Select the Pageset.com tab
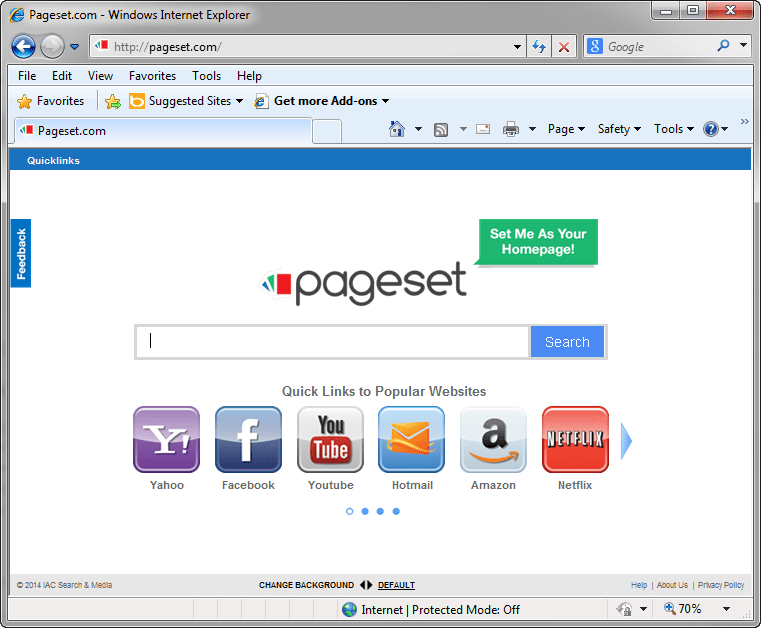Screen dimensions: 761x628 tap(163, 131)
